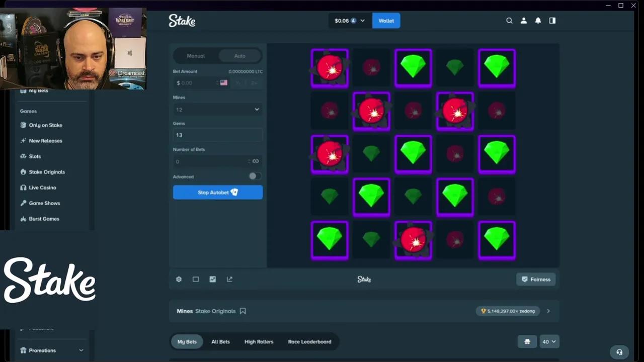Click the Gems input field
The height and width of the screenshot is (362, 644).
point(217,135)
